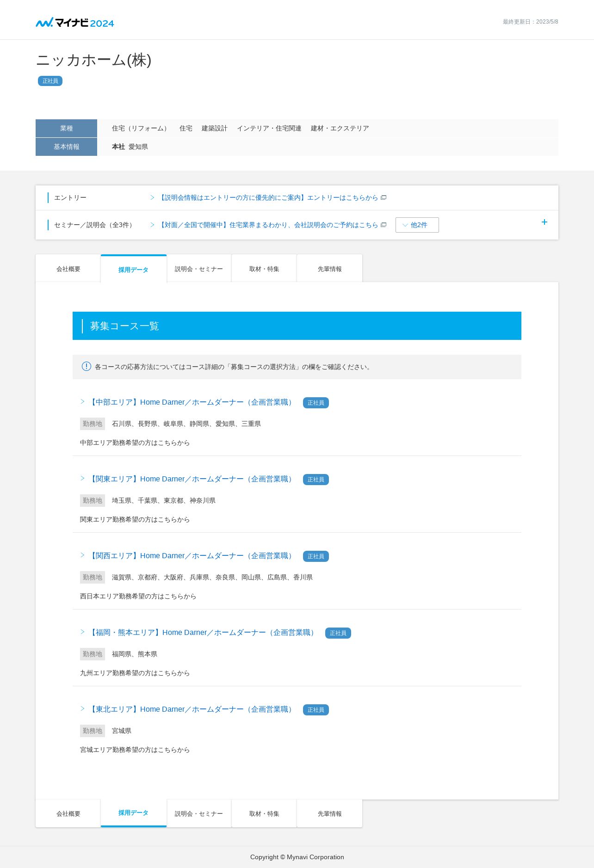Switch to the top 会社概要 tab
Viewport: 594px width, 868px height.
(68, 268)
